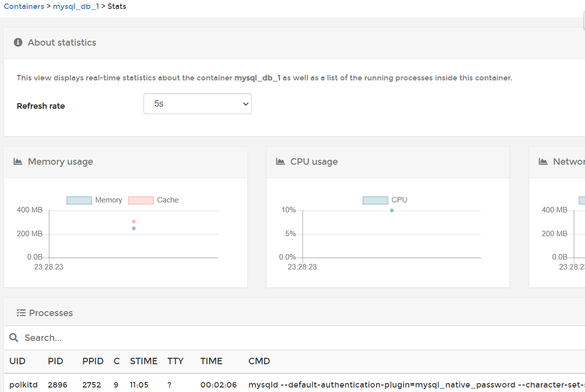Click the CPU data point on chart
This screenshot has width=585, height=392.
pos(392,210)
